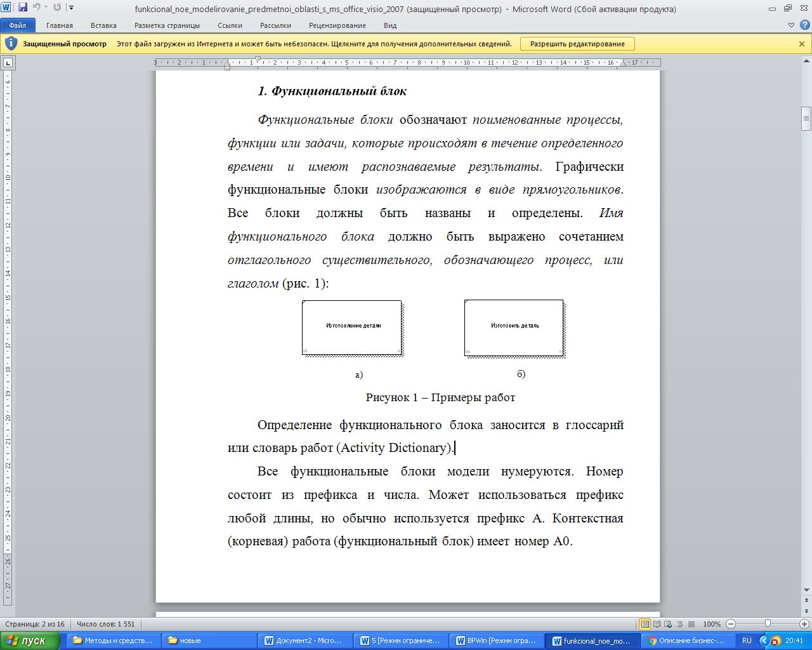Click the protected view warning message text
The height and width of the screenshot is (650, 812).
coord(314,44)
